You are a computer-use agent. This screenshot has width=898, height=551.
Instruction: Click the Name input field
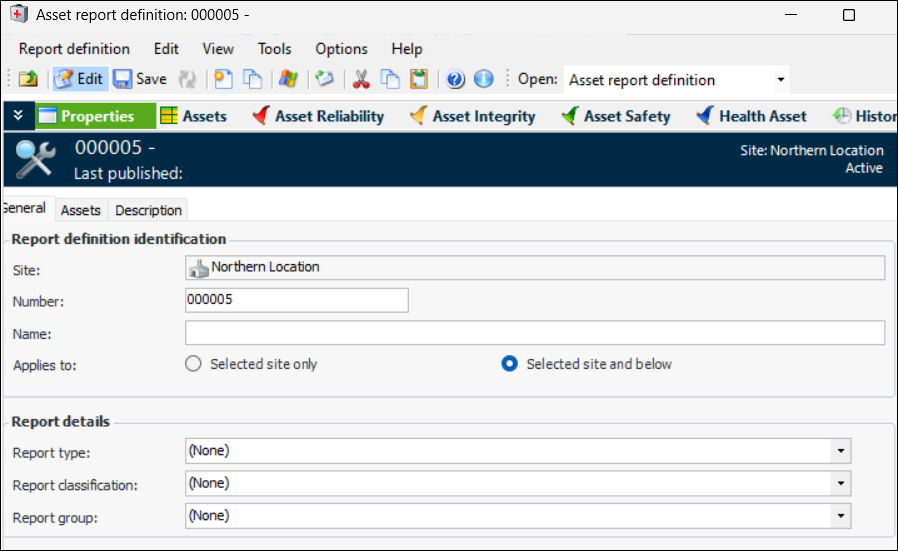click(535, 333)
